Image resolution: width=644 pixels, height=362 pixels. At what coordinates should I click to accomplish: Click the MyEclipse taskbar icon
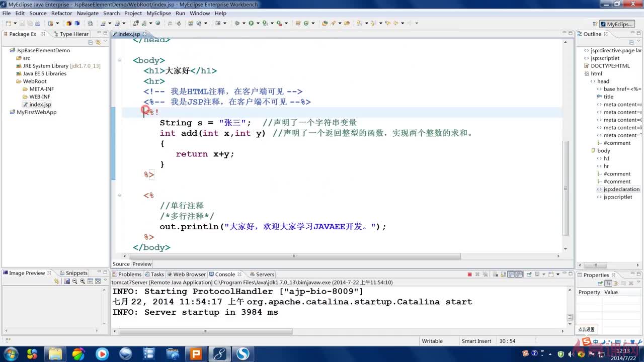[219, 353]
